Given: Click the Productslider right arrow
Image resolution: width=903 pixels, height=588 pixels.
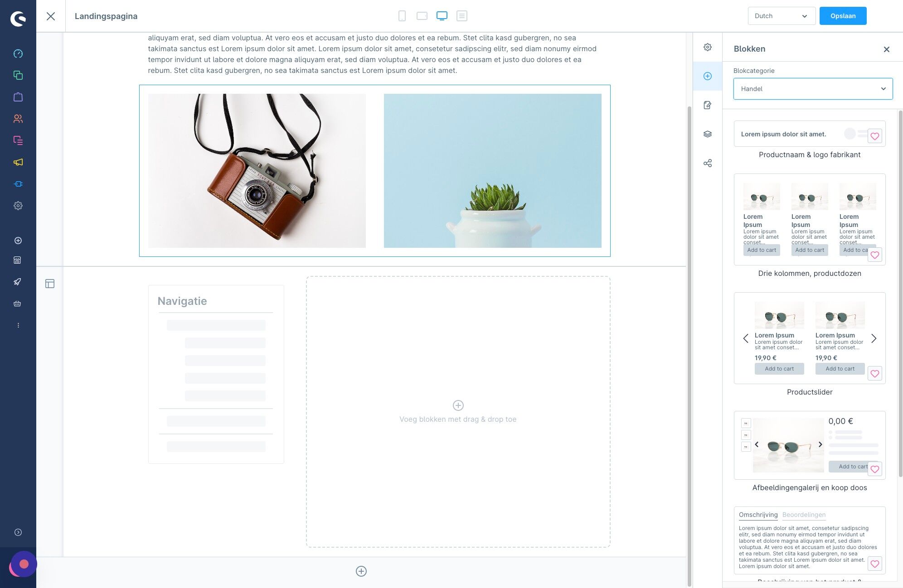Looking at the screenshot, I should [874, 338].
